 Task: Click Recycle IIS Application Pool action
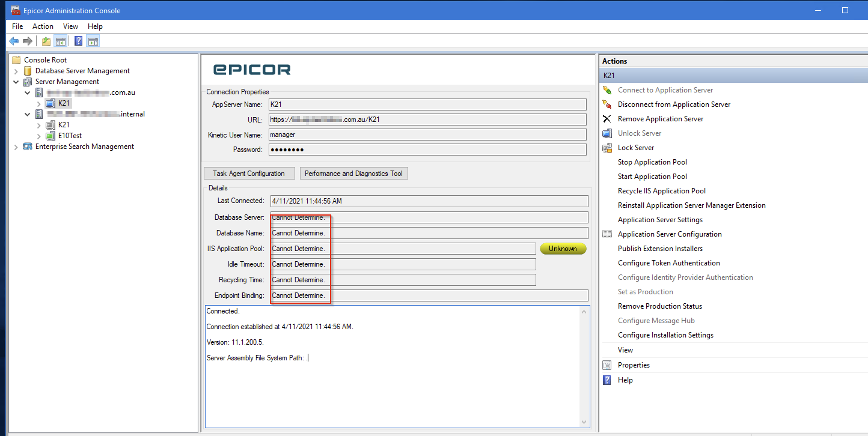[662, 191]
